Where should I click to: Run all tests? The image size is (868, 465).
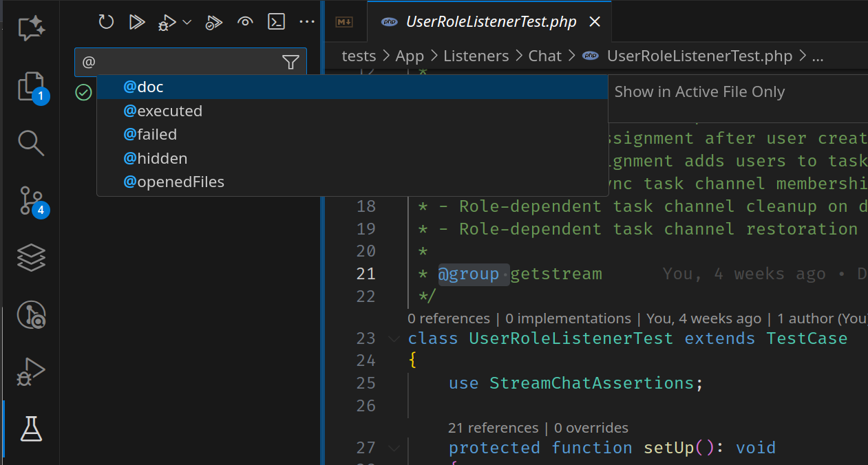[x=137, y=22]
